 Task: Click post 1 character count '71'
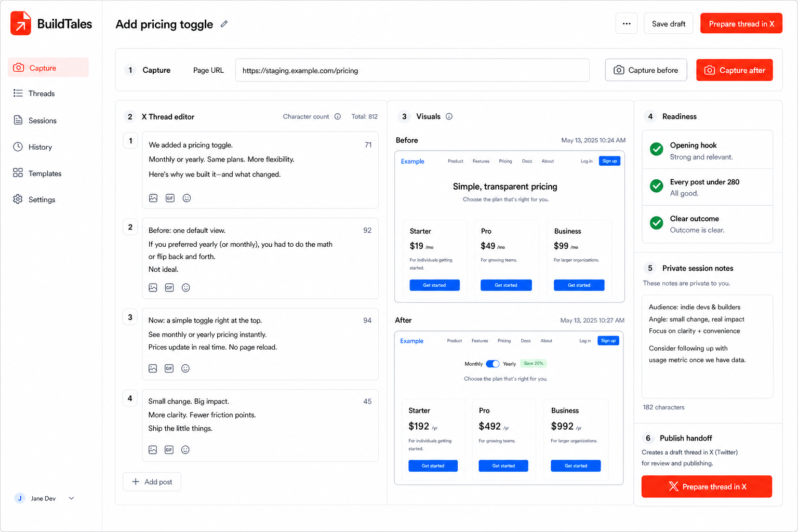(x=368, y=145)
